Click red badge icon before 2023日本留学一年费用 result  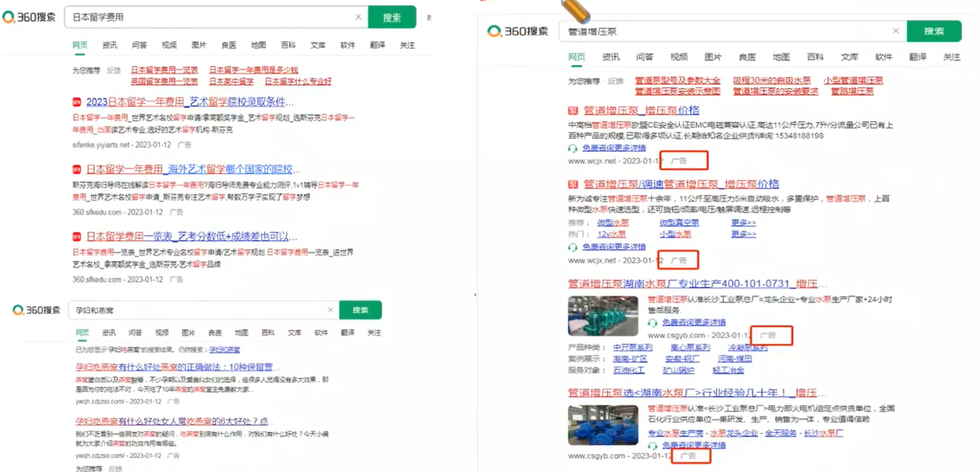(76, 102)
